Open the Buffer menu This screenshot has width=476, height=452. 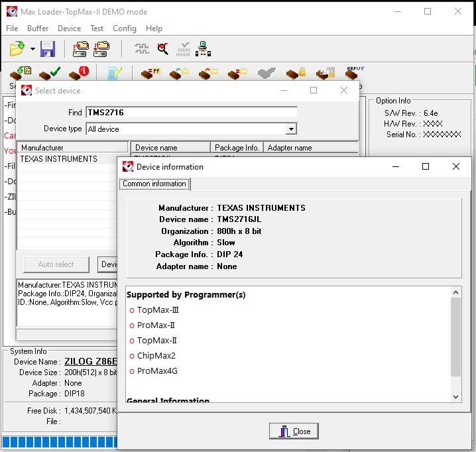pyautogui.click(x=38, y=28)
